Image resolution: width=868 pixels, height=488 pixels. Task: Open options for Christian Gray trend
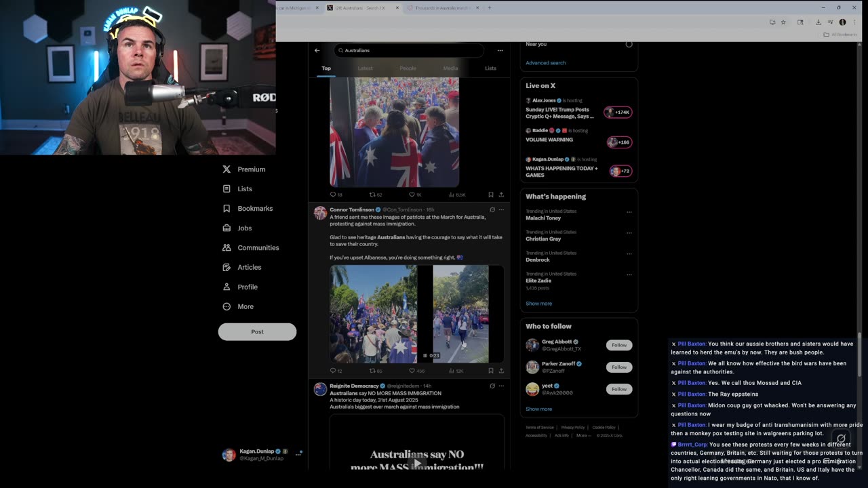tap(629, 233)
